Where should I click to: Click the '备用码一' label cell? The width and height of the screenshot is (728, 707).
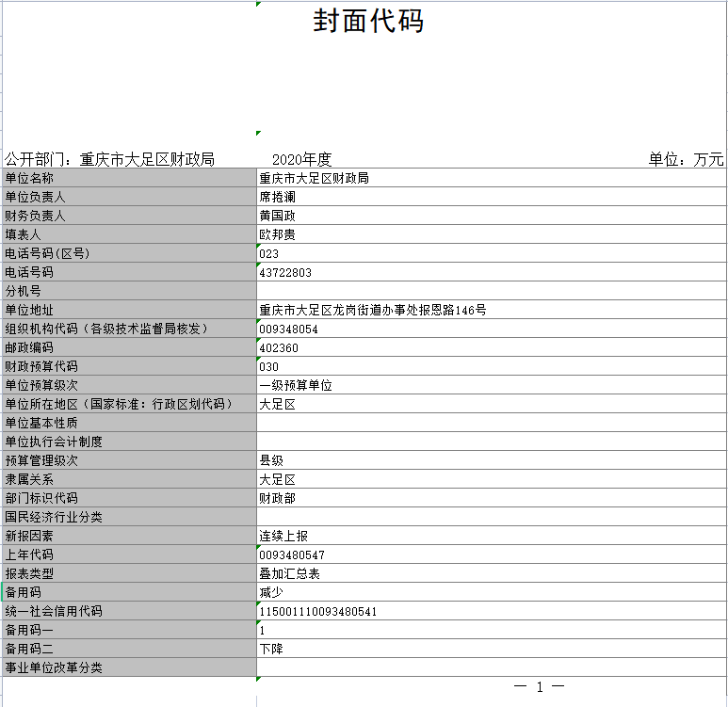130,630
